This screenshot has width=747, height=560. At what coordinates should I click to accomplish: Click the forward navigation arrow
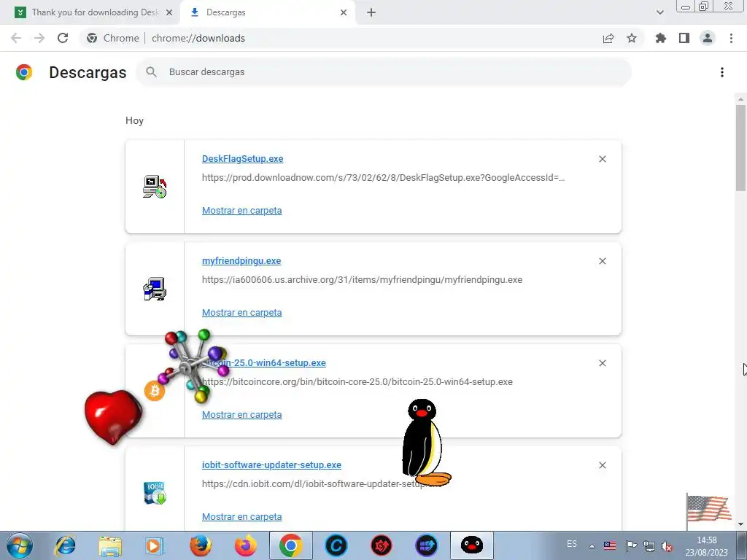pos(39,38)
